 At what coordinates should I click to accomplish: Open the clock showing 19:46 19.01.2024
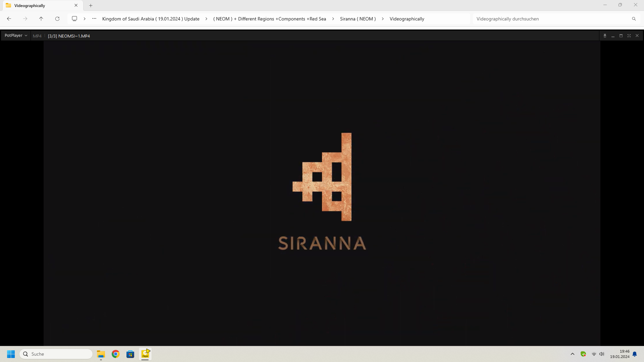[620, 354]
